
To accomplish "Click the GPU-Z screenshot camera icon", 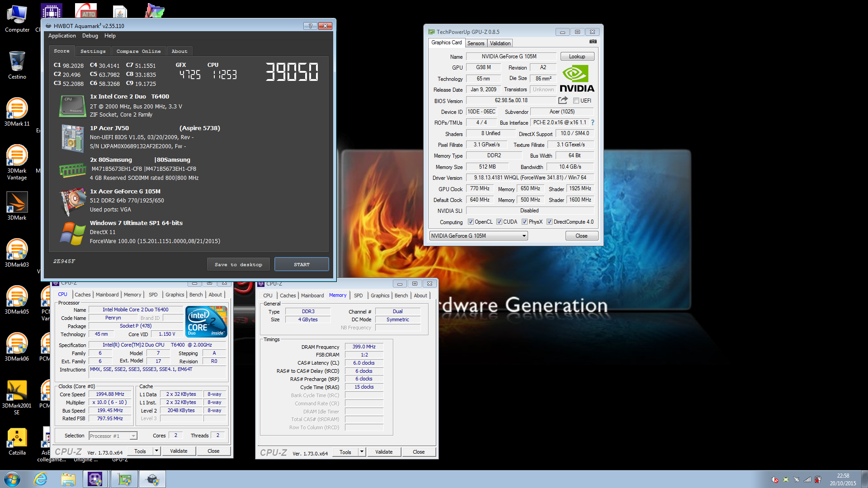I will coord(593,42).
